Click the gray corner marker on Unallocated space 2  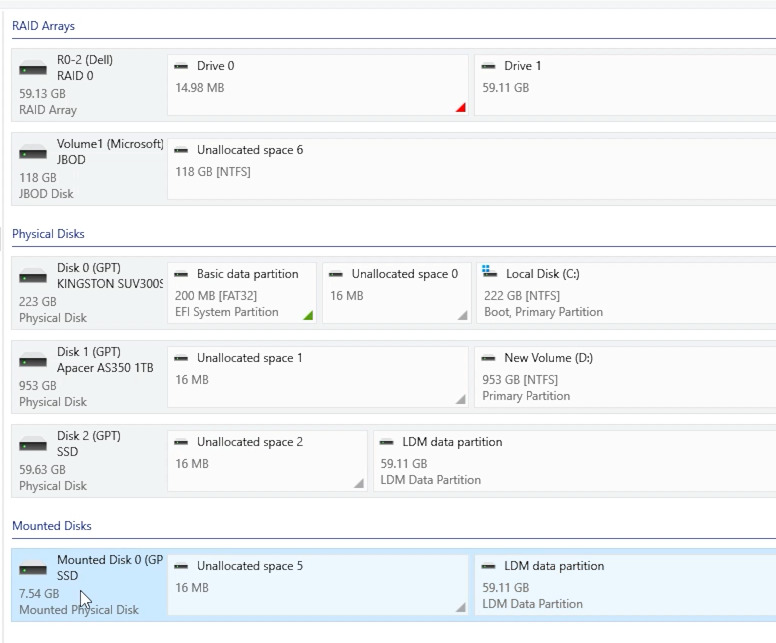(x=360, y=483)
